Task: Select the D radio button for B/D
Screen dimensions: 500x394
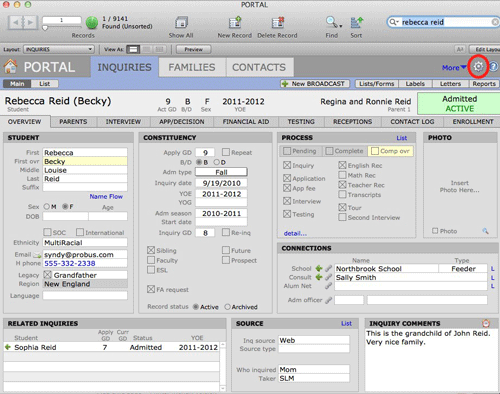Action: click(217, 162)
